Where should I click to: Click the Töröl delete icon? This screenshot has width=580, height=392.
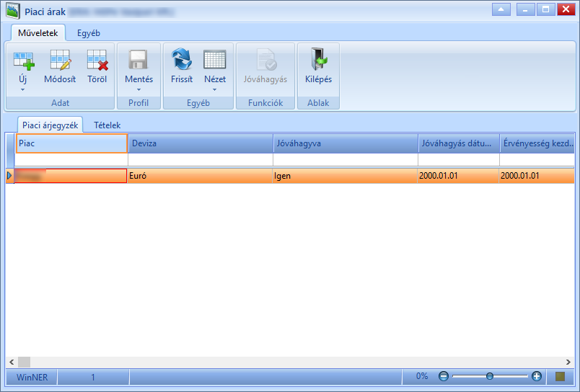[x=97, y=61]
